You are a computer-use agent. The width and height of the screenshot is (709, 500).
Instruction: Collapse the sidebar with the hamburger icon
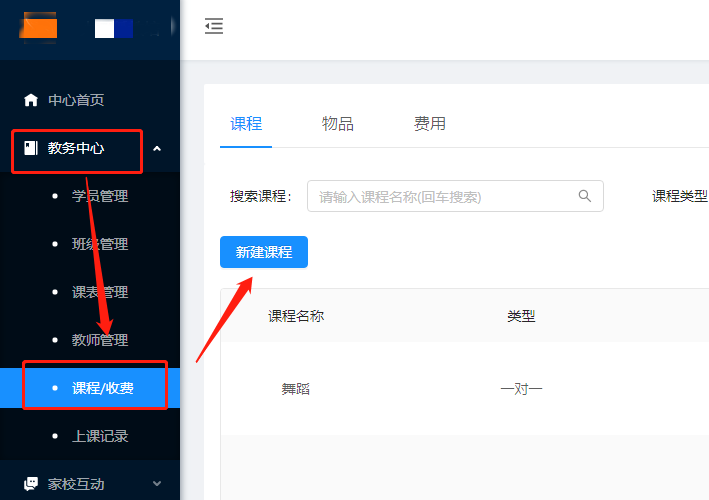214,26
